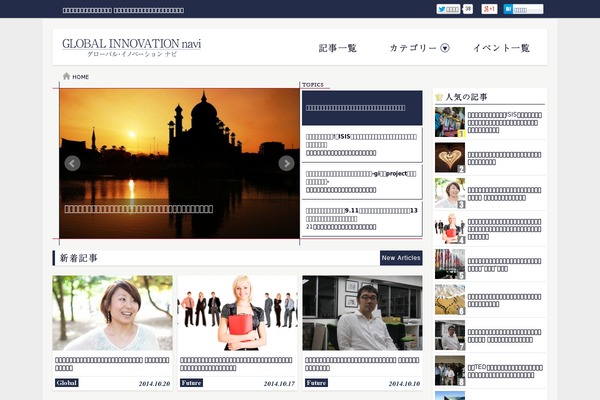The height and width of the screenshot is (400, 600).
Task: Open article title dated 2014.10.10
Action: pos(362,364)
